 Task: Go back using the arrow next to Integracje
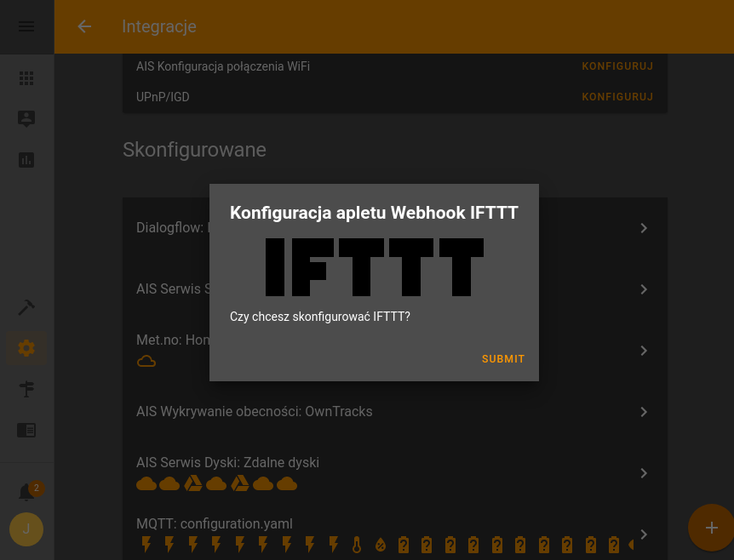pos(84,26)
